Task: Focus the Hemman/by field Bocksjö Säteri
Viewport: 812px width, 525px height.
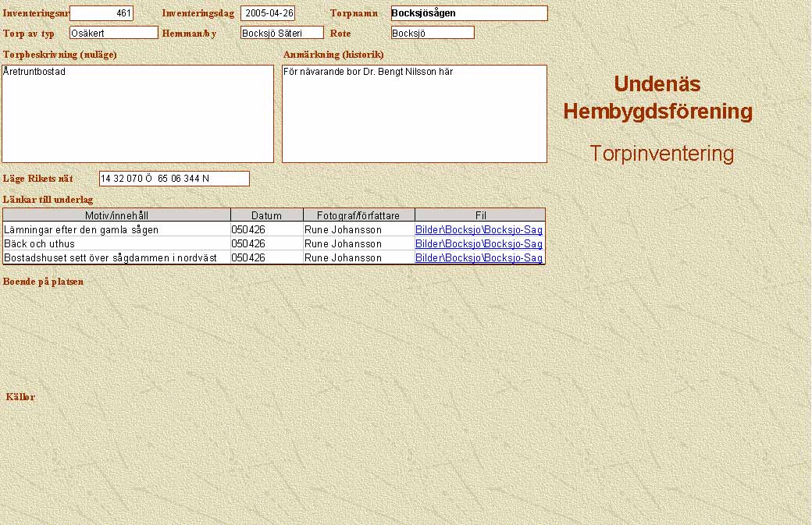Action: click(281, 33)
